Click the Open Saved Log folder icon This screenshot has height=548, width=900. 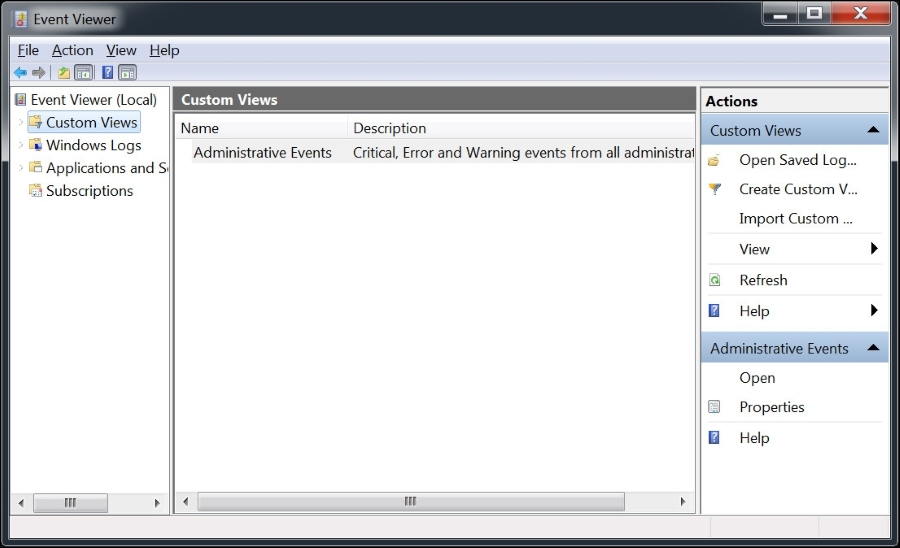click(714, 160)
